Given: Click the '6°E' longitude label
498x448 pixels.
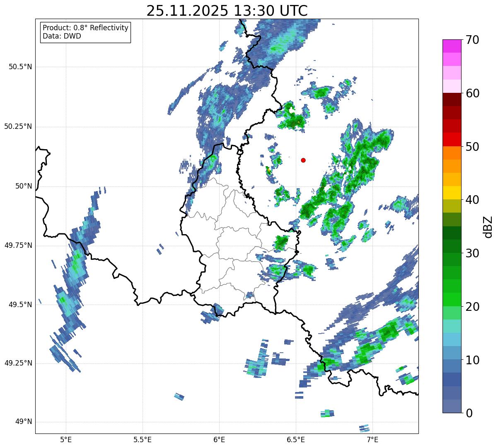Looking at the screenshot, I should coord(219,439).
